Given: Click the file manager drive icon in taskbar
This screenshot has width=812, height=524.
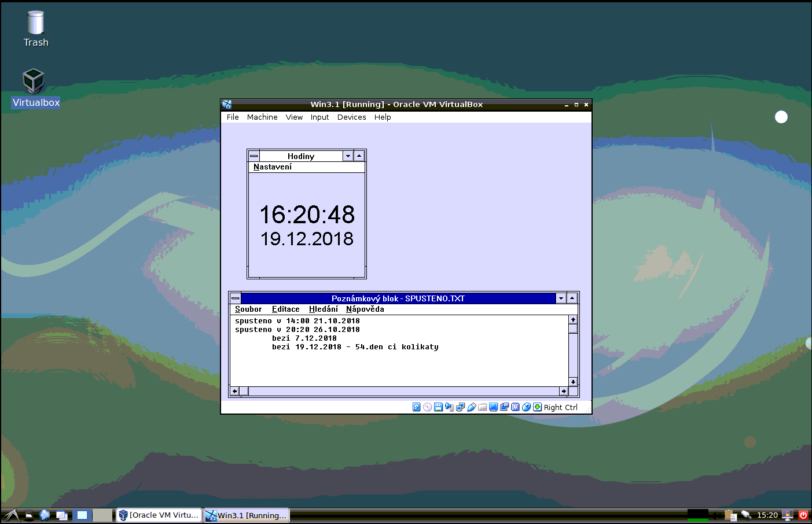Looking at the screenshot, I should pyautogui.click(x=29, y=515).
